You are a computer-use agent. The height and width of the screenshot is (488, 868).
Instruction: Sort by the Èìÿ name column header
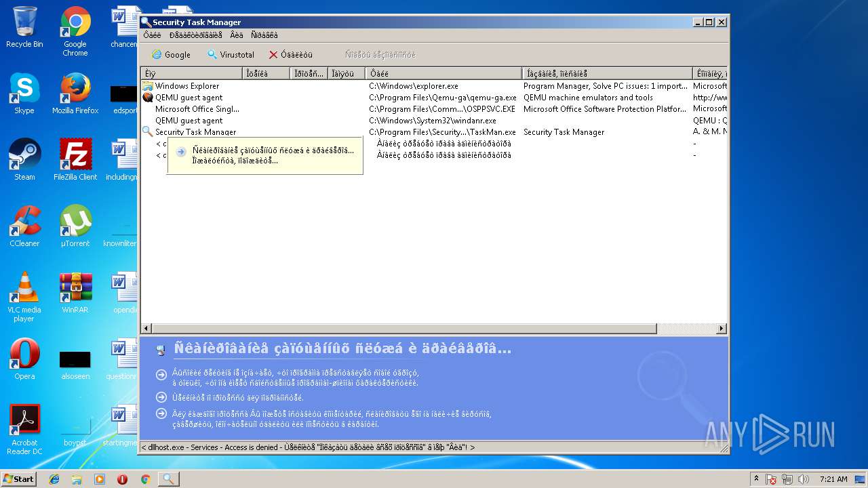tap(191, 73)
